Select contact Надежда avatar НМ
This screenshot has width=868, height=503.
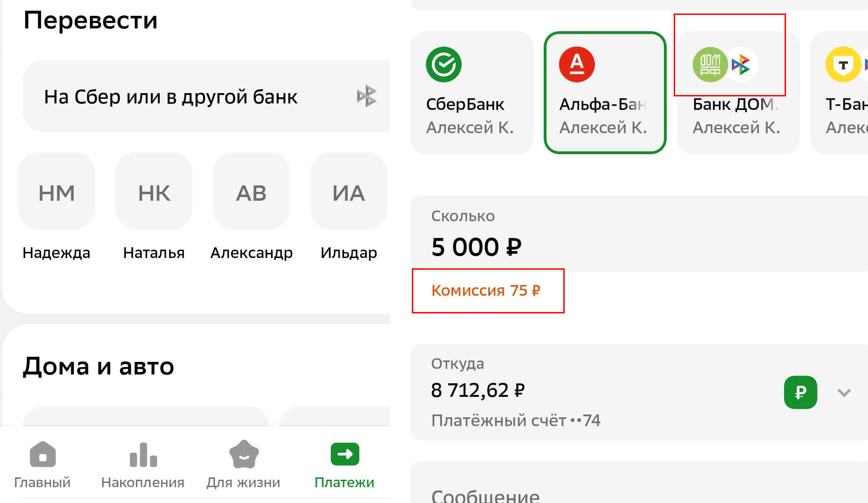pyautogui.click(x=56, y=191)
